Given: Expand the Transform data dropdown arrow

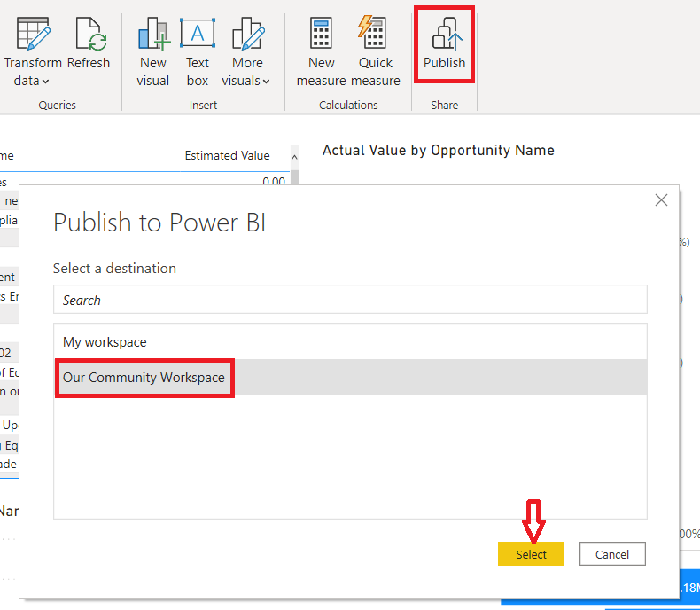Looking at the screenshot, I should point(45,82).
